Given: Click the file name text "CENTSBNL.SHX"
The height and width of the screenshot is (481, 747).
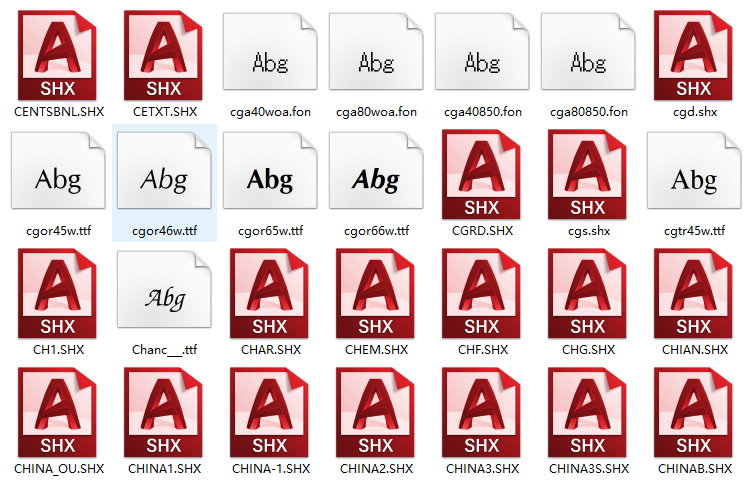Looking at the screenshot, I should [x=59, y=112].
